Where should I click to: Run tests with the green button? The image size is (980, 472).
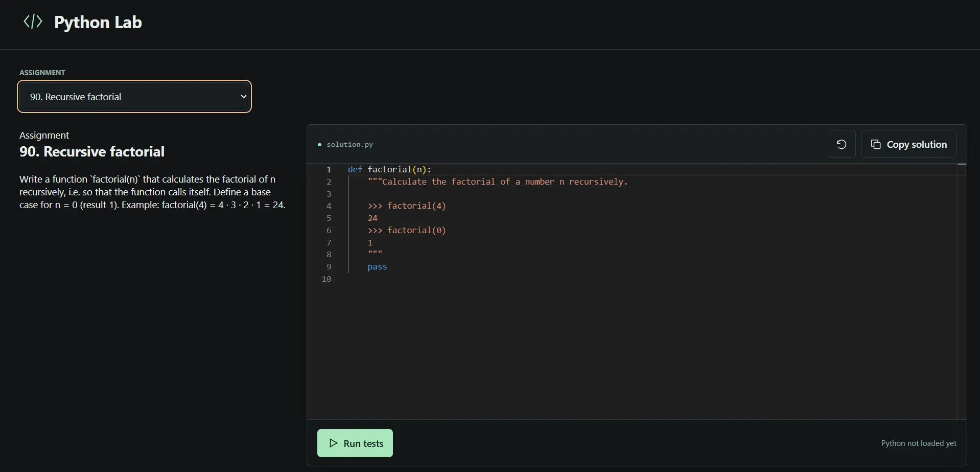[x=355, y=443]
